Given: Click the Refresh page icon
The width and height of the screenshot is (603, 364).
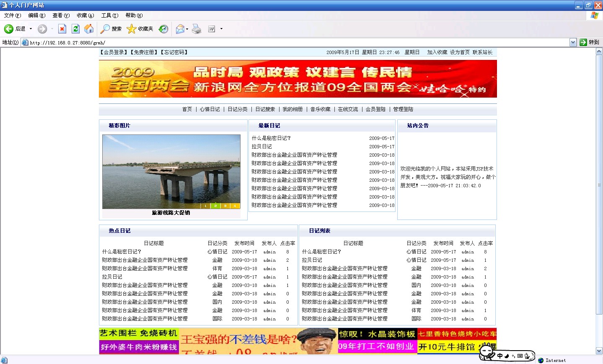Looking at the screenshot, I should pos(75,29).
